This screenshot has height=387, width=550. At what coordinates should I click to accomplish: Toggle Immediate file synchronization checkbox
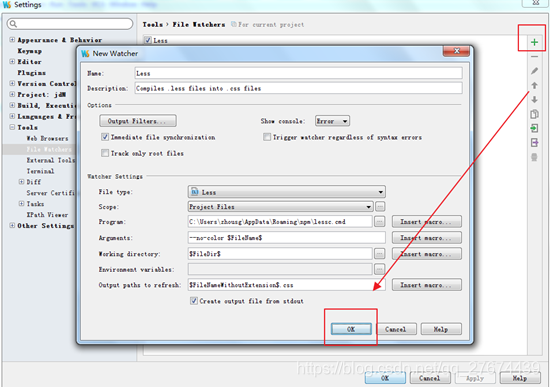point(105,137)
